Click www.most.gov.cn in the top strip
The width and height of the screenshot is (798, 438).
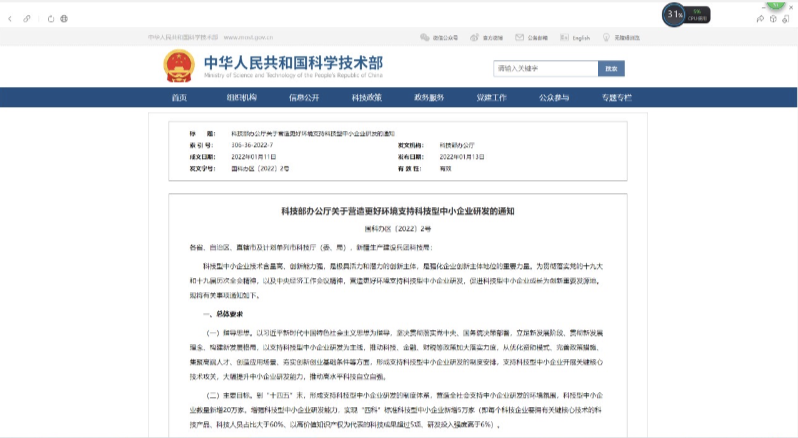point(248,38)
